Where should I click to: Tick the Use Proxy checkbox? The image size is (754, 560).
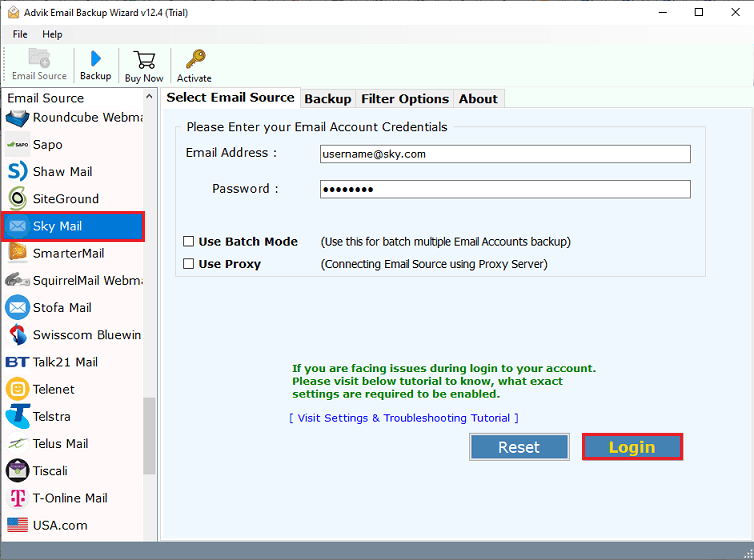pos(188,263)
